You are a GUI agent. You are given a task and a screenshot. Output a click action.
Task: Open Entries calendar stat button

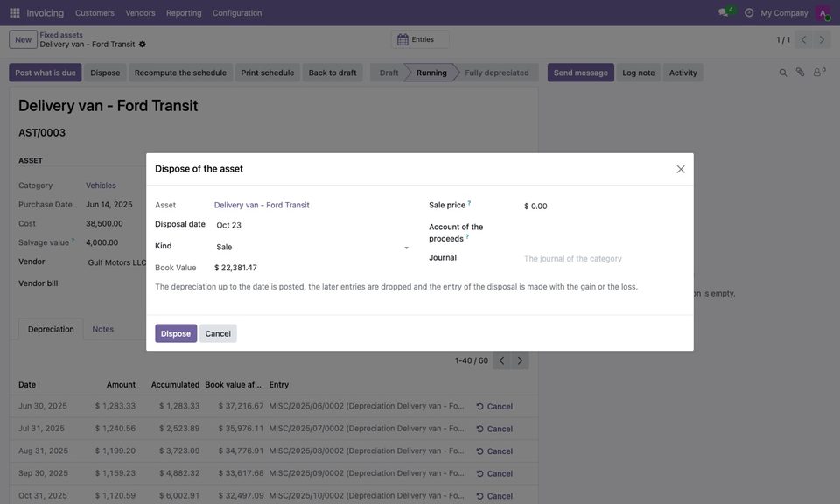click(x=420, y=39)
